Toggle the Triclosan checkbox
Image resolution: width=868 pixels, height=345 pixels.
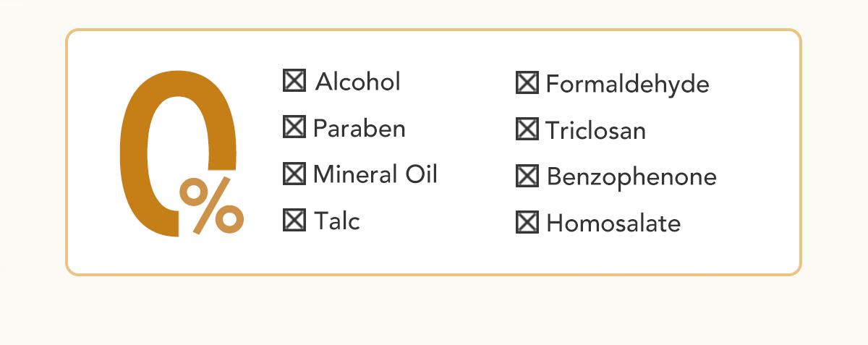527,129
